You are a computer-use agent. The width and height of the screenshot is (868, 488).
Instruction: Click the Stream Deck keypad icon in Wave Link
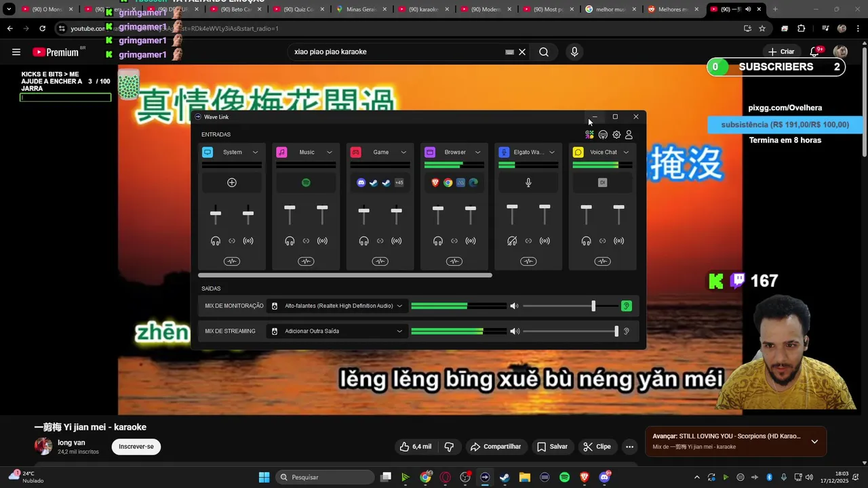tap(603, 135)
